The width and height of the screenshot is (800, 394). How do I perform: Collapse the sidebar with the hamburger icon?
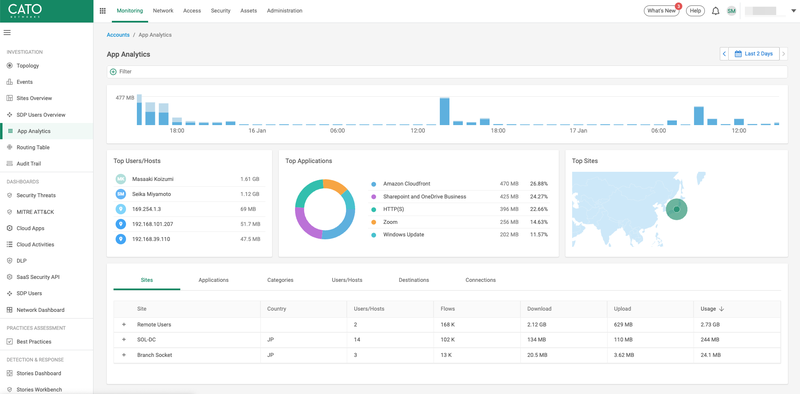tap(7, 33)
